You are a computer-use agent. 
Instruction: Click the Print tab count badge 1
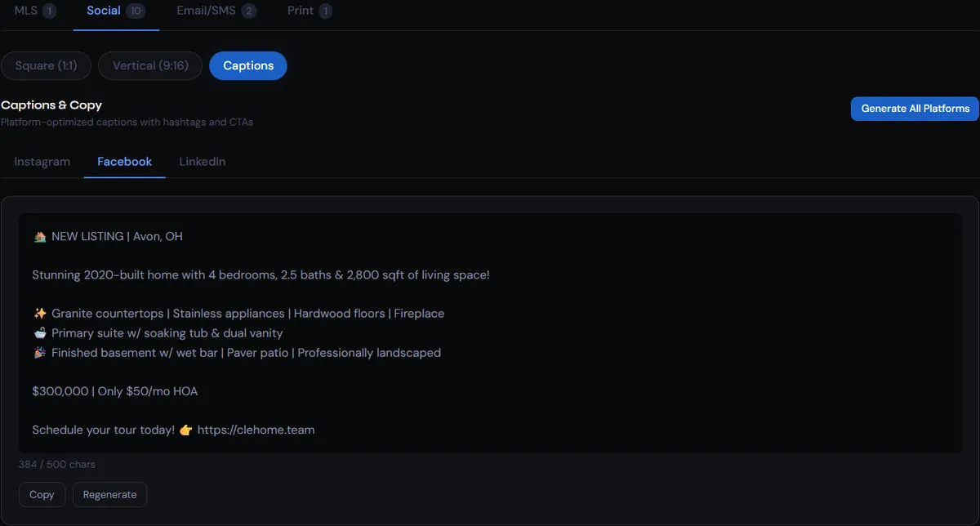[x=325, y=11]
